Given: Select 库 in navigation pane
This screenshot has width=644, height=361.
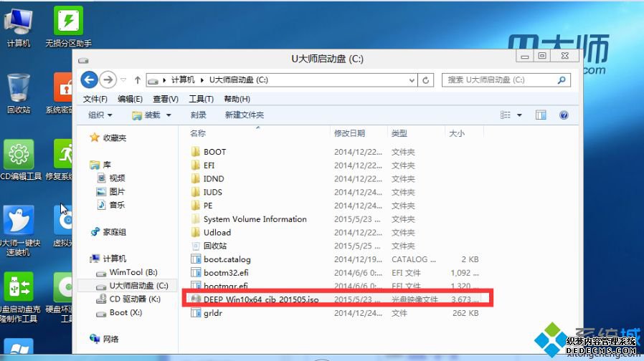Looking at the screenshot, I should tap(100, 165).
